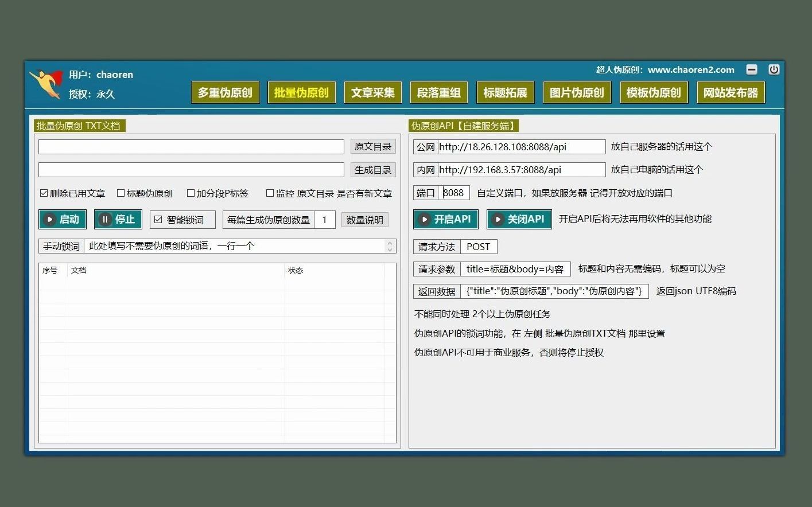
Task: Click the superhero app logo icon
Action: coord(46,84)
